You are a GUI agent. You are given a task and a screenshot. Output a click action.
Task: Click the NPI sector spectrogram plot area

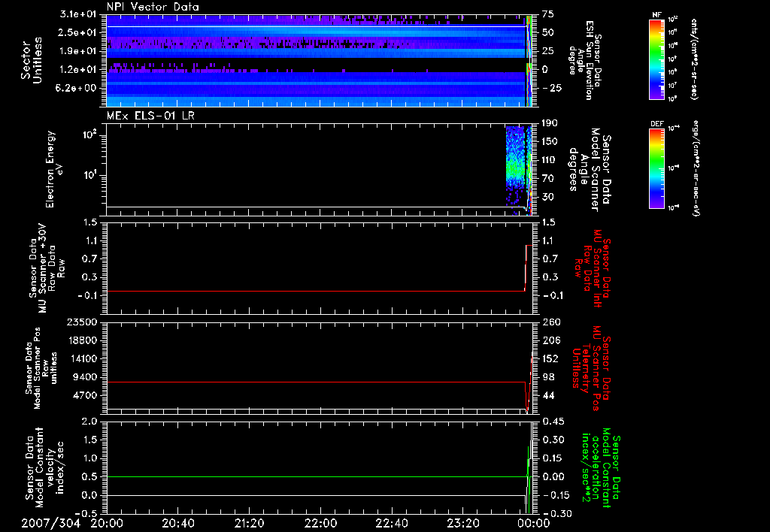320,61
